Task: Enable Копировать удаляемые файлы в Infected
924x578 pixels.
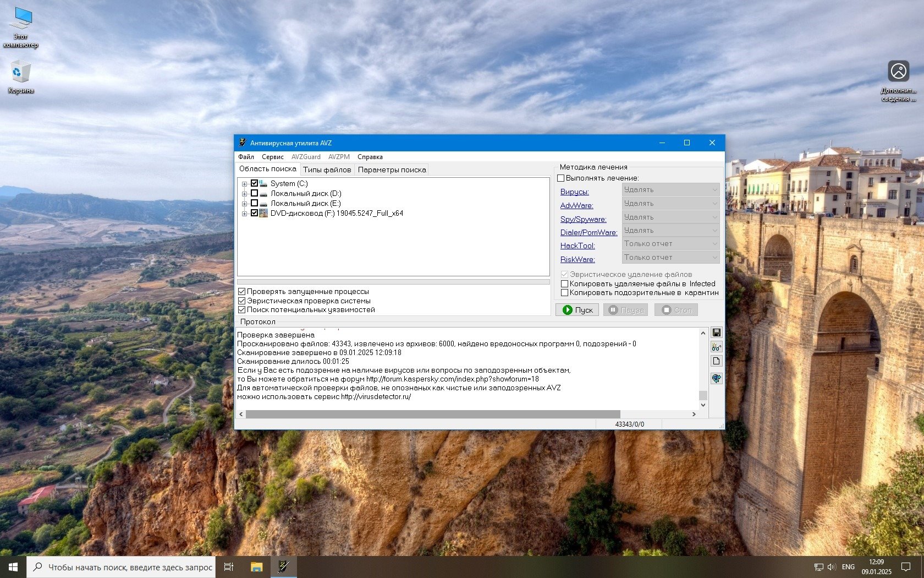Action: tap(564, 284)
